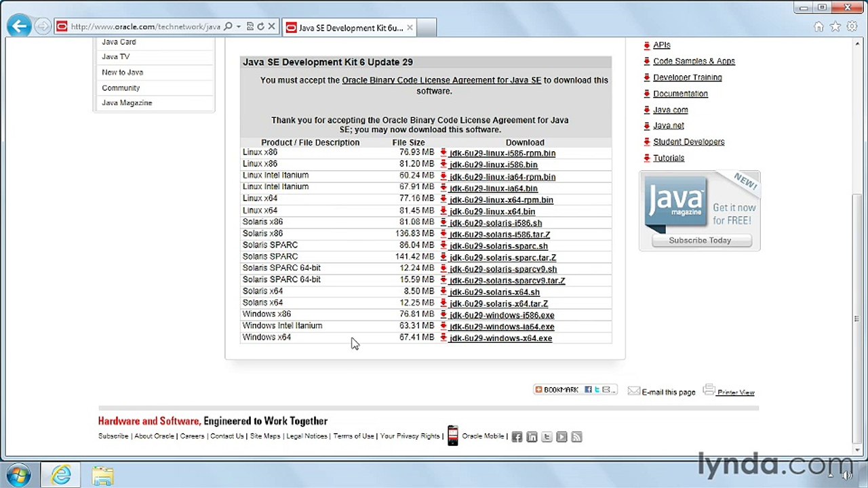
Task: Go back with the browser Back arrow
Action: [x=19, y=26]
